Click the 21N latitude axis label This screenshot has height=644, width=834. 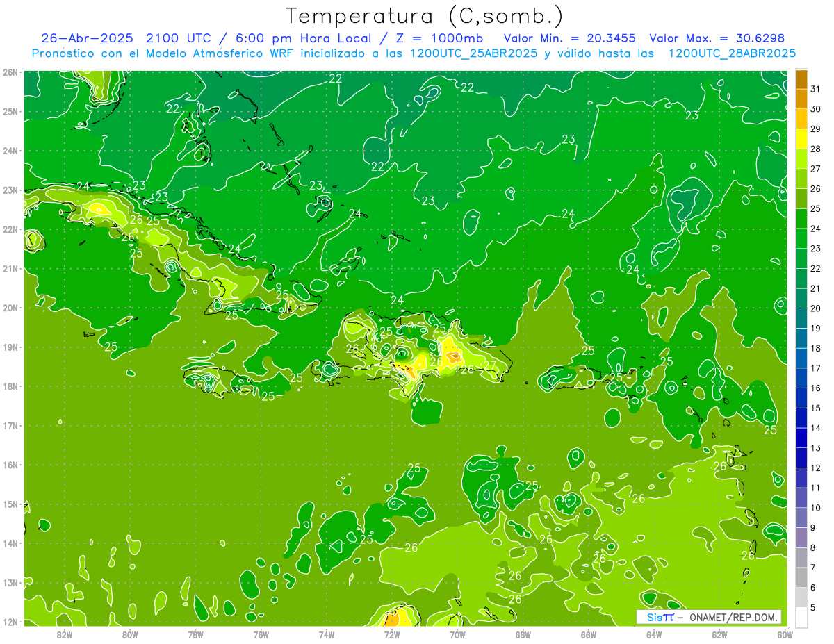tap(10, 268)
